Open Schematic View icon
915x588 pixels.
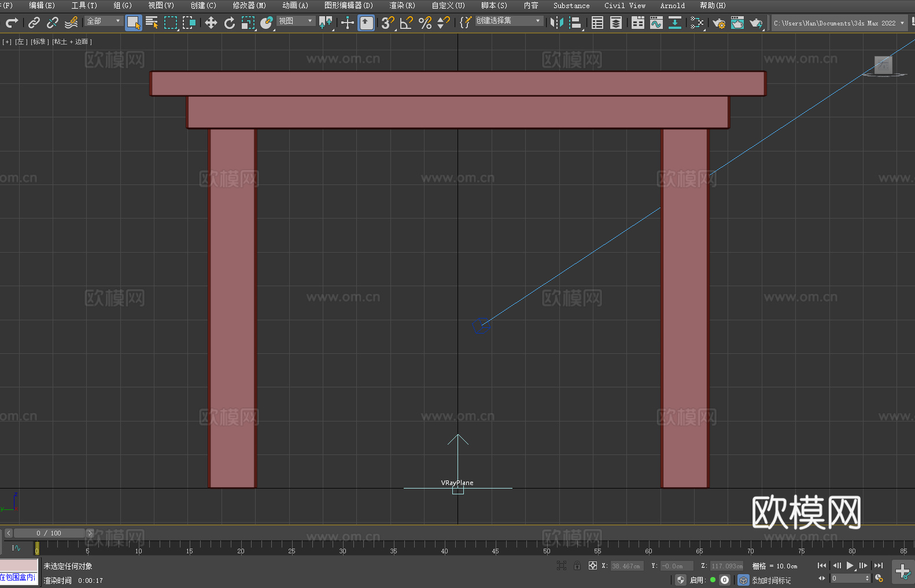[x=675, y=23]
